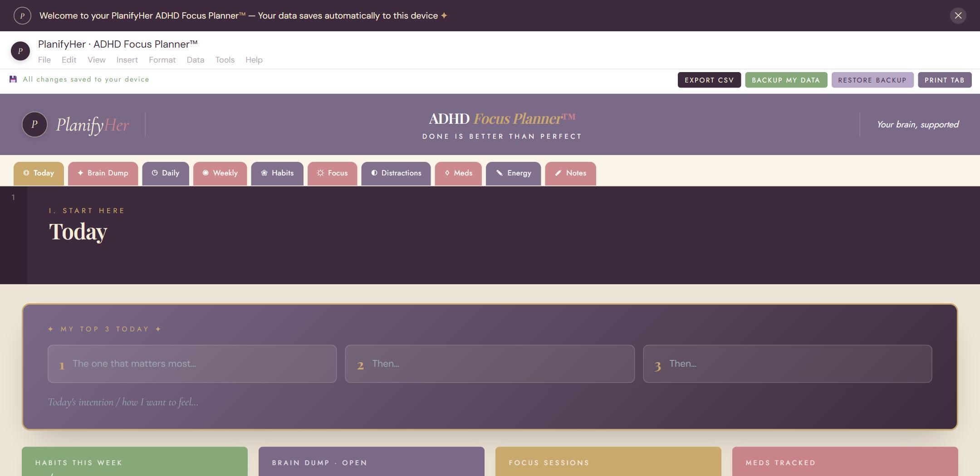Click the floppy disk save status icon
The image size is (980, 476).
click(x=13, y=79)
